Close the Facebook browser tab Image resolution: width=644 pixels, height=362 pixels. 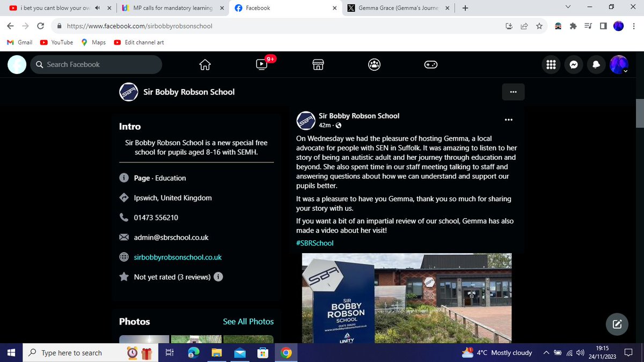(334, 8)
